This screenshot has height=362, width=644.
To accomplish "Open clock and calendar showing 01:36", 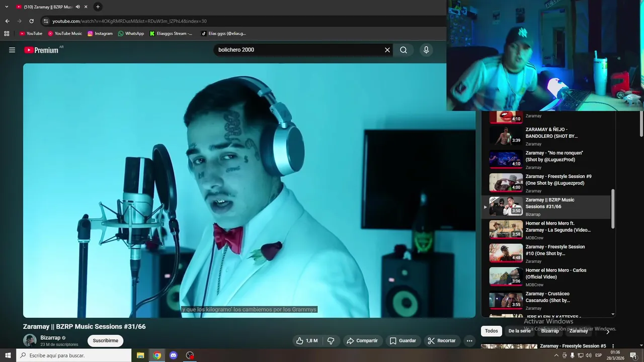I will (615, 355).
